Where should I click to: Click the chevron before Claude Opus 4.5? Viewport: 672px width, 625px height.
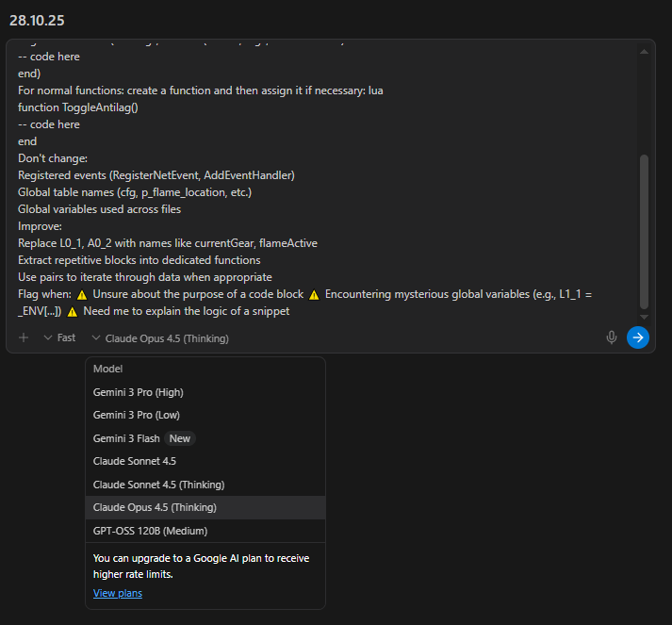pos(96,337)
